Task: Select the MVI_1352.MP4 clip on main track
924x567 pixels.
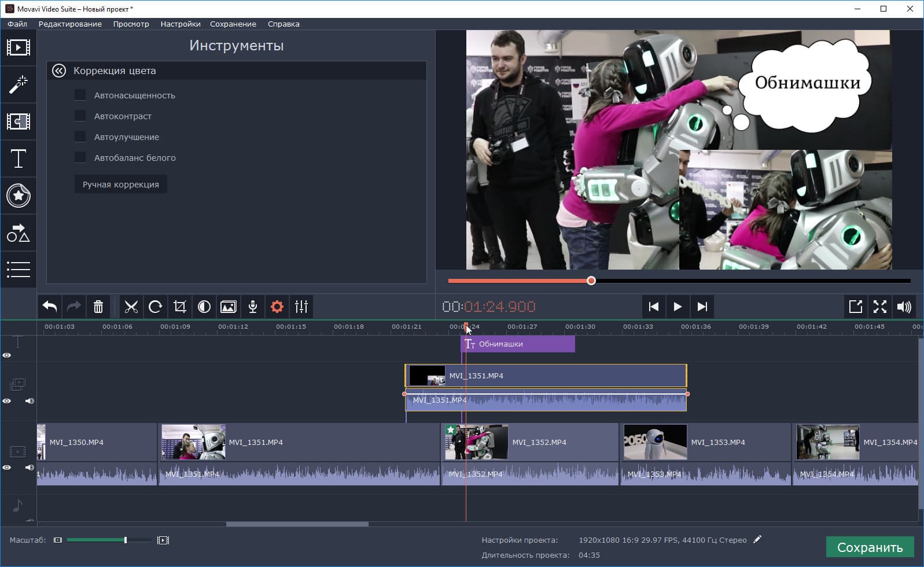Action: [x=530, y=443]
